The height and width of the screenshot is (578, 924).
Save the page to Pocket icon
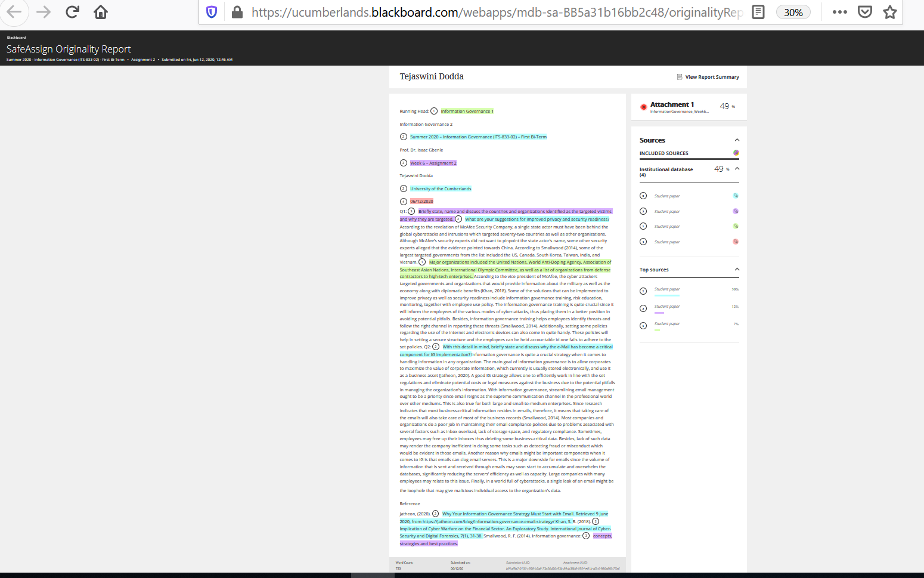tap(865, 12)
